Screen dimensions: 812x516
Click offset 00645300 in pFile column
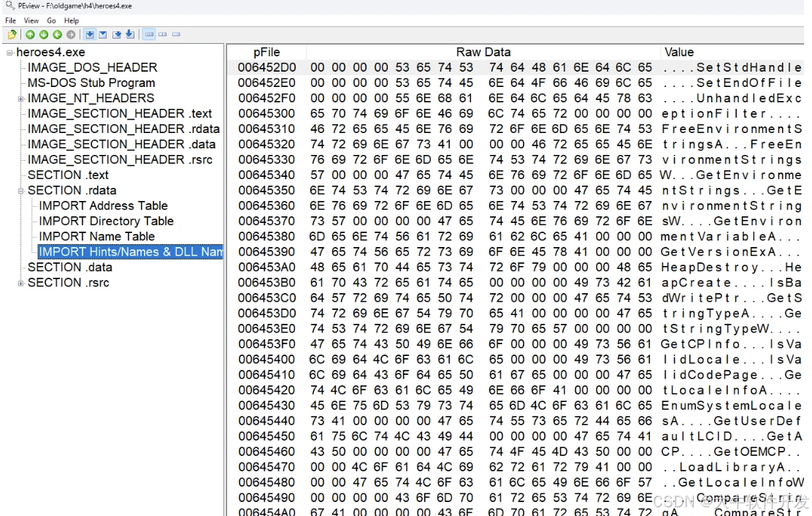(267, 114)
